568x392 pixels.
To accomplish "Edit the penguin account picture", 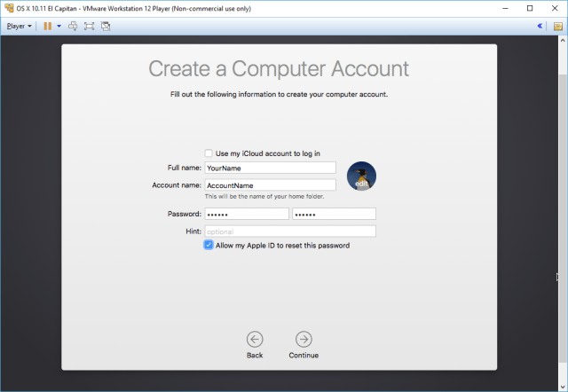I will (x=361, y=176).
